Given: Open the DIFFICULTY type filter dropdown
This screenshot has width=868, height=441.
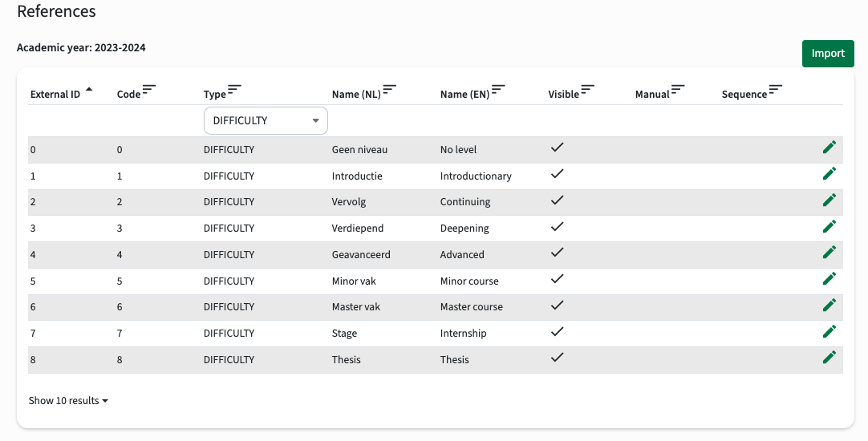Looking at the screenshot, I should [x=266, y=120].
